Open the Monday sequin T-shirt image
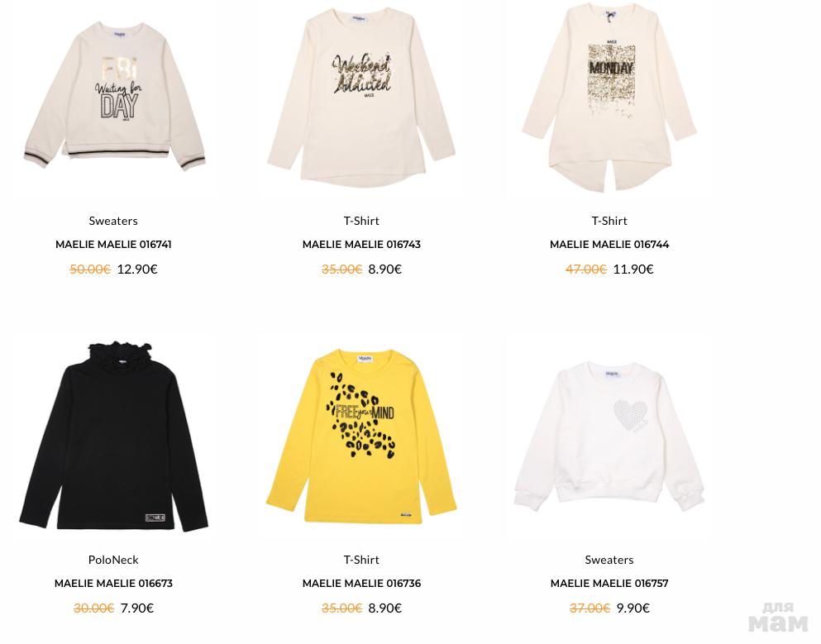The width and height of the screenshot is (821, 644). (609, 98)
